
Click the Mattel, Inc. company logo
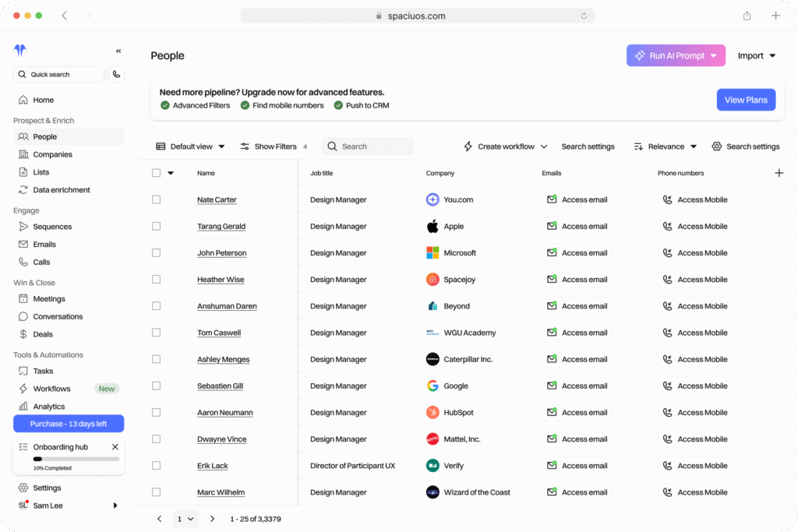tap(433, 439)
